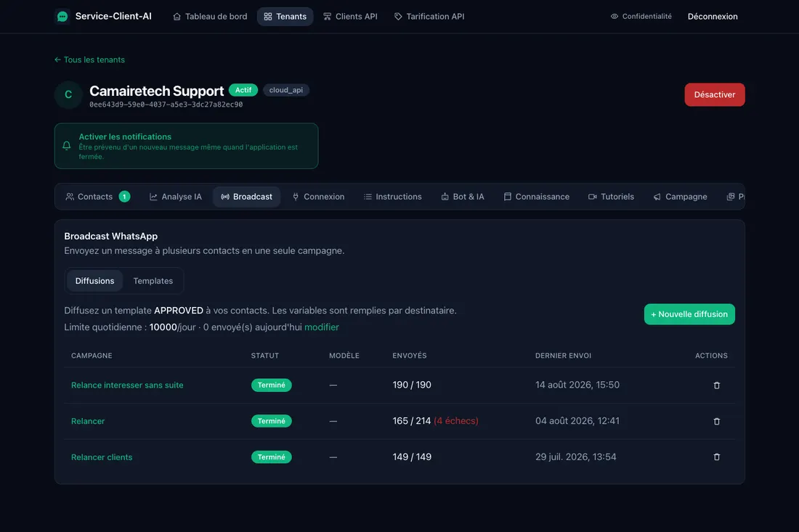799x532 pixels.
Task: Switch to Templates sub-tab
Action: coord(153,281)
